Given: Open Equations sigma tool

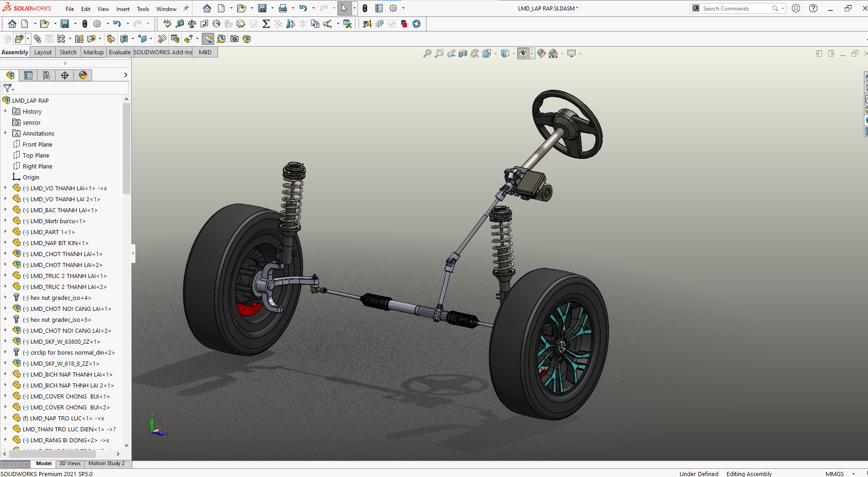Looking at the screenshot, I should tap(266, 24).
